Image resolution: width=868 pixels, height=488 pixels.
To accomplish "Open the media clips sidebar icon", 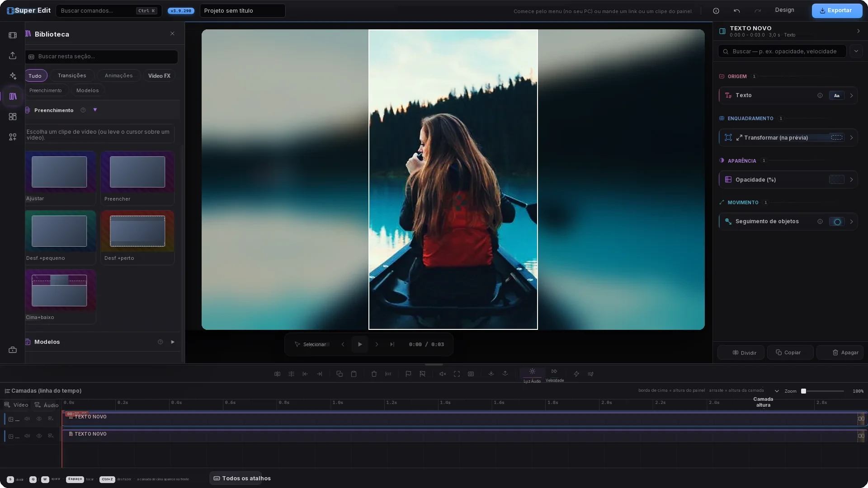I will point(13,35).
